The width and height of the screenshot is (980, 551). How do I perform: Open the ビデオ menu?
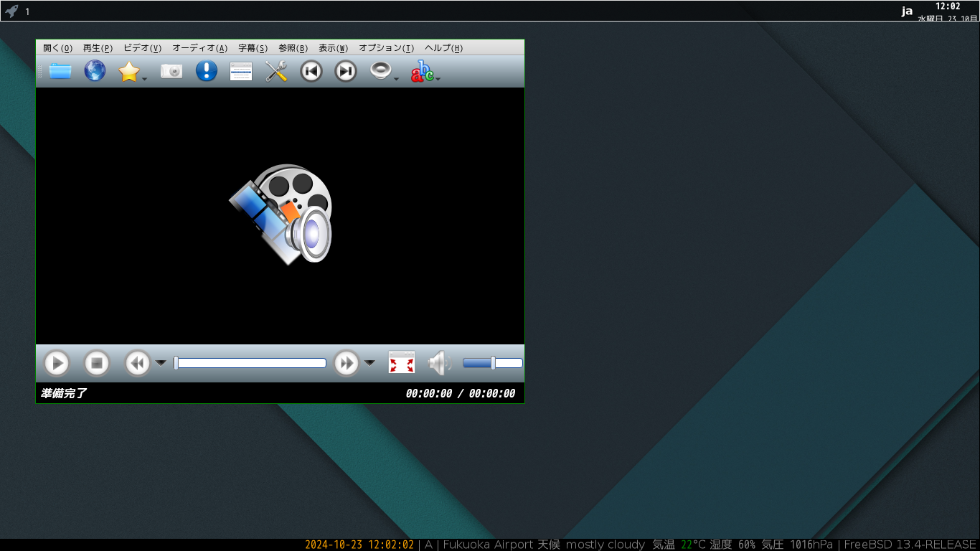tap(142, 48)
